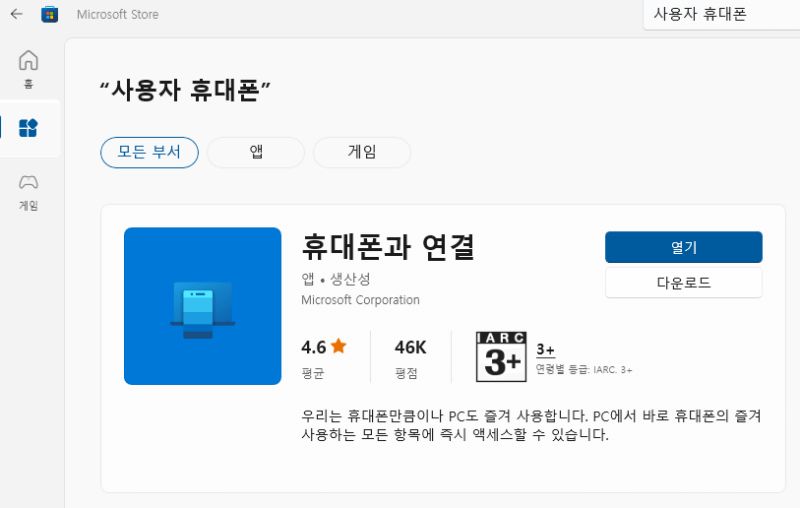The height and width of the screenshot is (508, 800).
Task: Click the 3+ age rating link
Action: click(545, 350)
